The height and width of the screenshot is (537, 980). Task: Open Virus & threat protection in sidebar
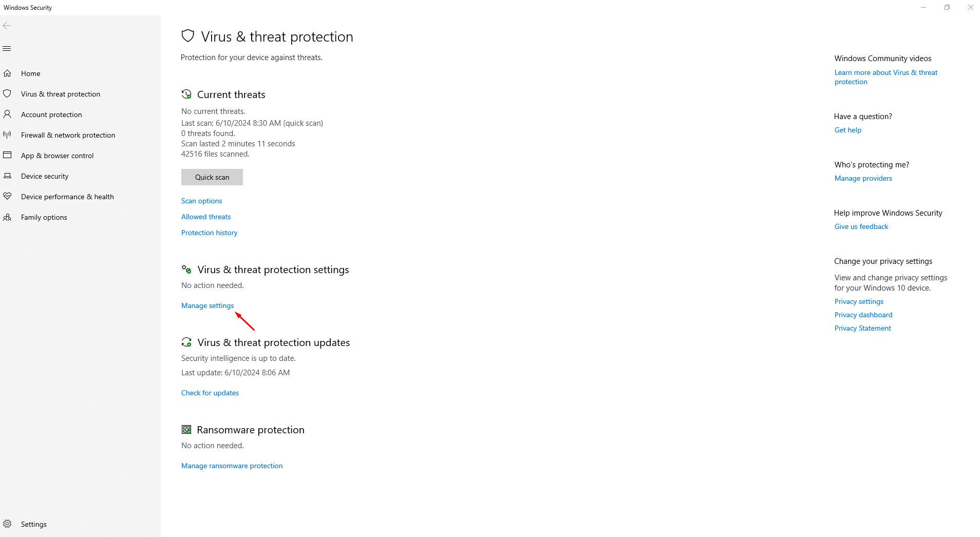61,94
